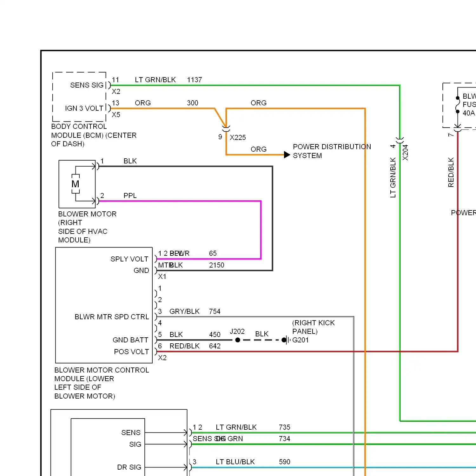This screenshot has width=476, height=476.
Task: Select circuit number "642"
Action: click(x=215, y=346)
